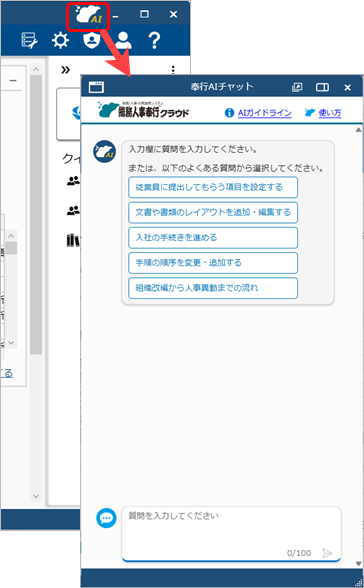This screenshot has height=588, width=364.
Task: Open the three-dot options menu in side panel
Action: click(173, 69)
